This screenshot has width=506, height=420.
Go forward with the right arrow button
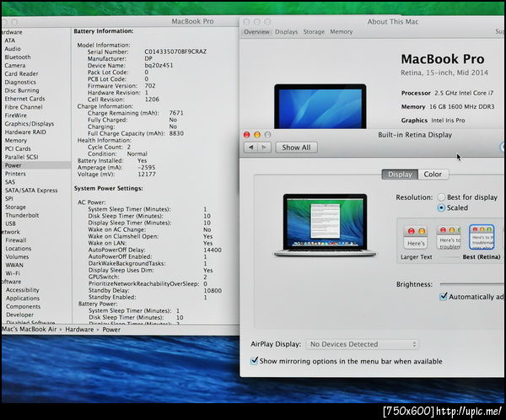(264, 148)
